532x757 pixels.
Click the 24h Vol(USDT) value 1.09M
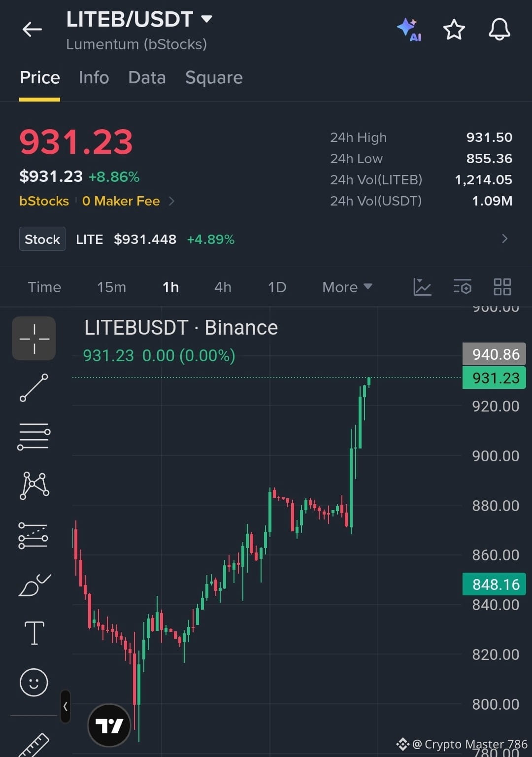point(492,201)
